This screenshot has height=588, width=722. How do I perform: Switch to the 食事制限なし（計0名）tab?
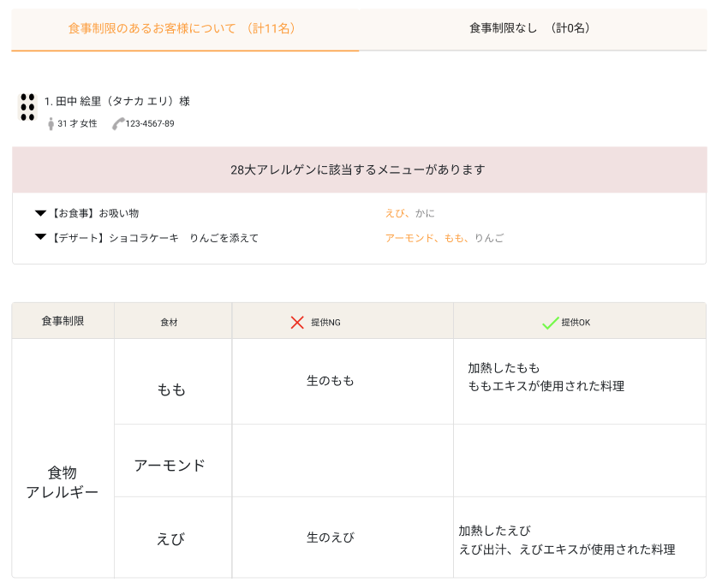click(x=530, y=27)
